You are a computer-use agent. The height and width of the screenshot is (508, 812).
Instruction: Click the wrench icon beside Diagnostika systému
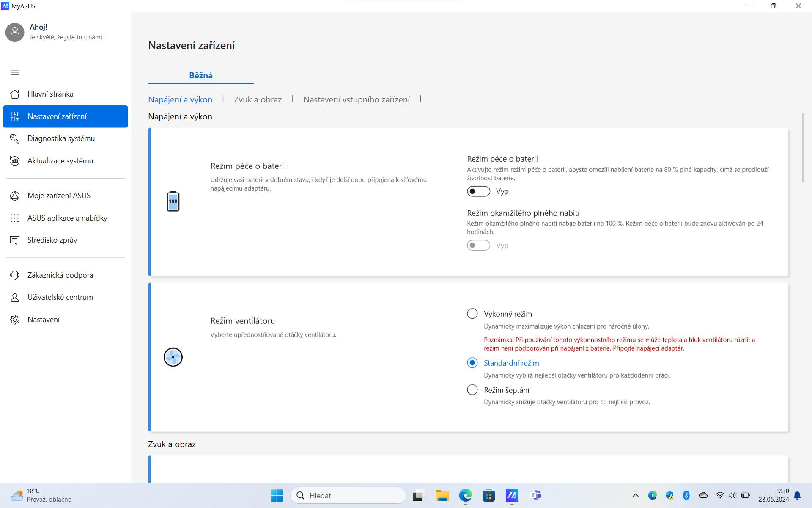pyautogui.click(x=15, y=138)
